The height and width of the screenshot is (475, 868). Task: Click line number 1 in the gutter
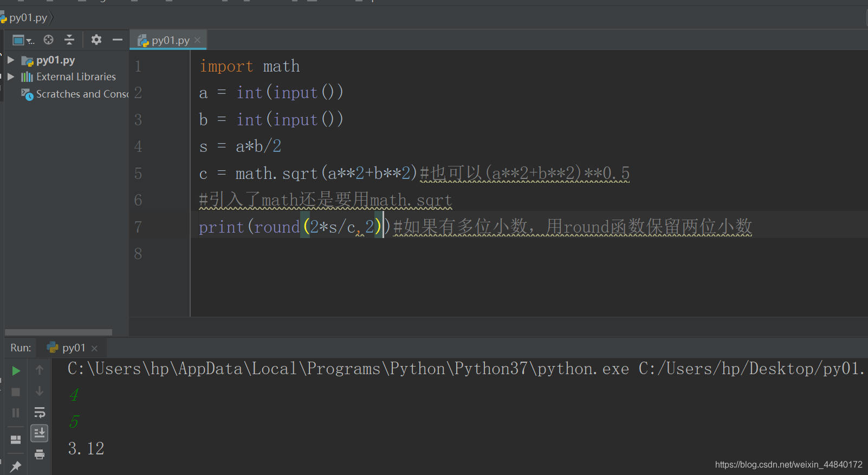coord(138,66)
